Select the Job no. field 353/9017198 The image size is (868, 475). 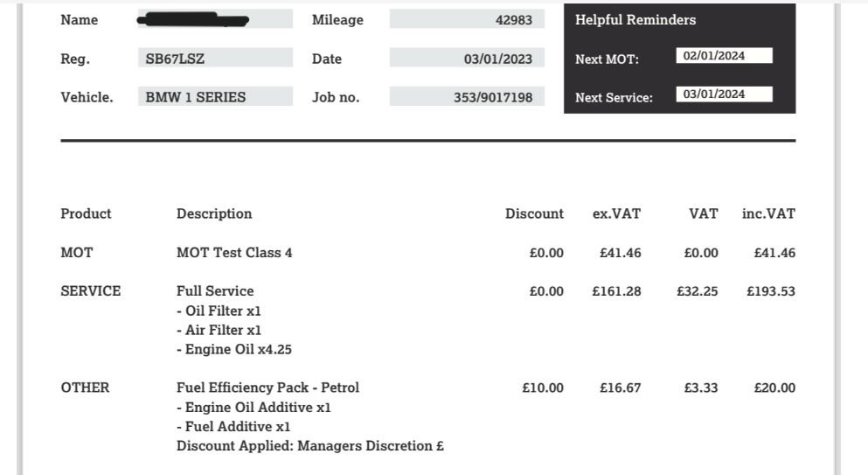coord(467,96)
